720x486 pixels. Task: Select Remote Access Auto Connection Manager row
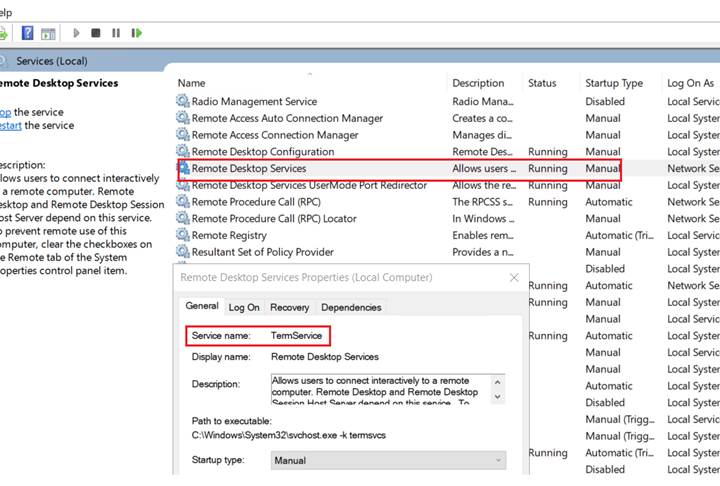[x=287, y=119]
